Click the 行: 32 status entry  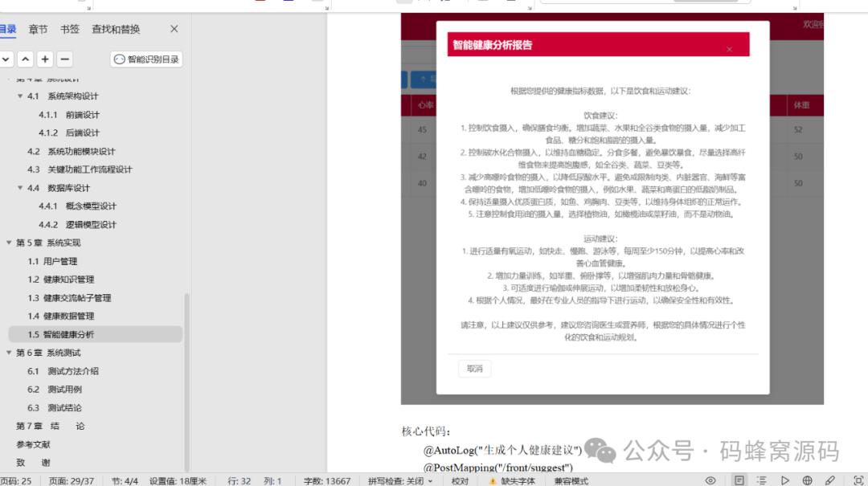click(240, 481)
